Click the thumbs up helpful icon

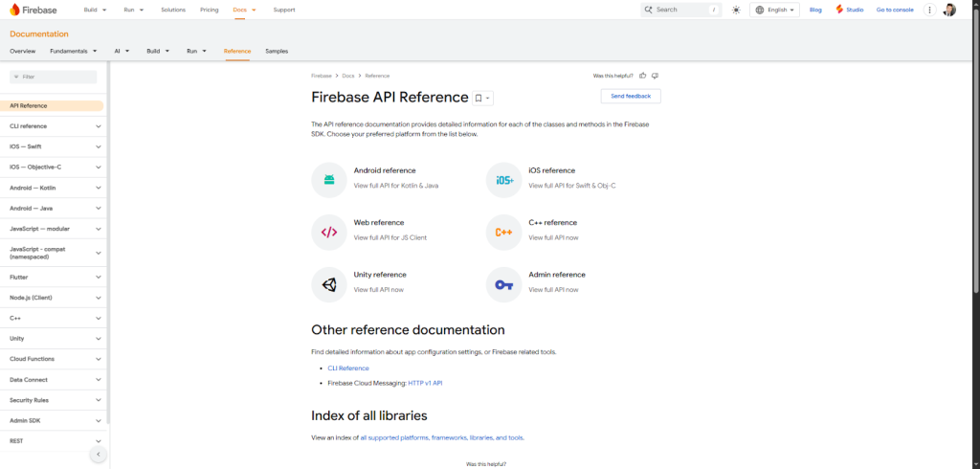(643, 76)
